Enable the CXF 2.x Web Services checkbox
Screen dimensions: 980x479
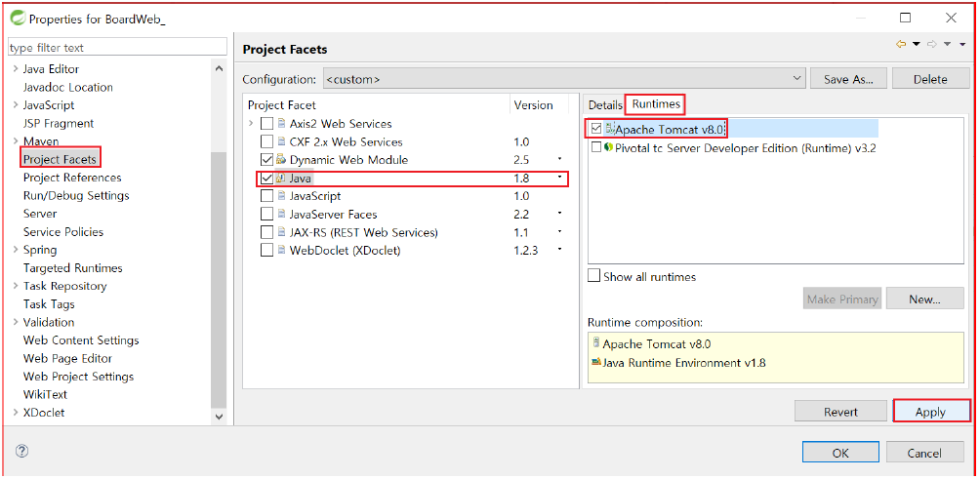coord(266,141)
